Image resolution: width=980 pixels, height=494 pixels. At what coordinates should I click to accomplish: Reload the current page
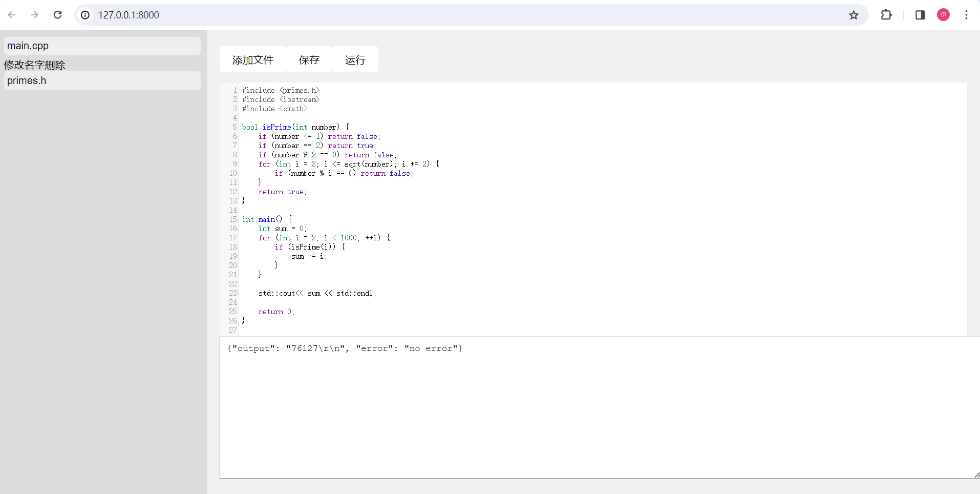click(58, 15)
